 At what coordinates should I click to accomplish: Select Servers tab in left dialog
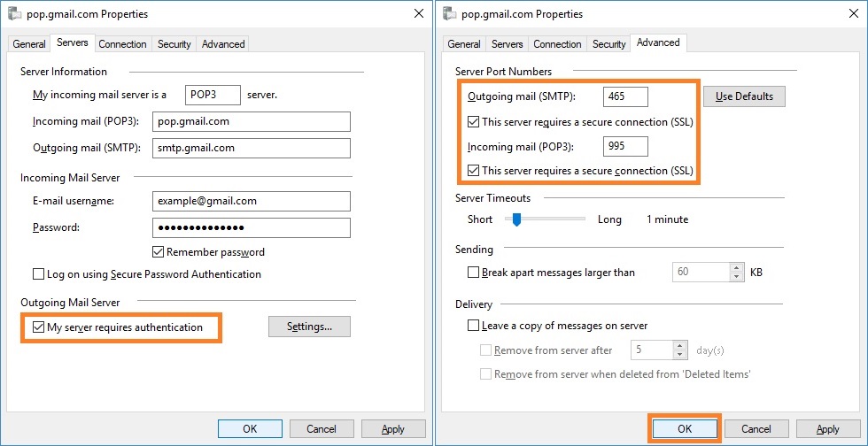[73, 42]
